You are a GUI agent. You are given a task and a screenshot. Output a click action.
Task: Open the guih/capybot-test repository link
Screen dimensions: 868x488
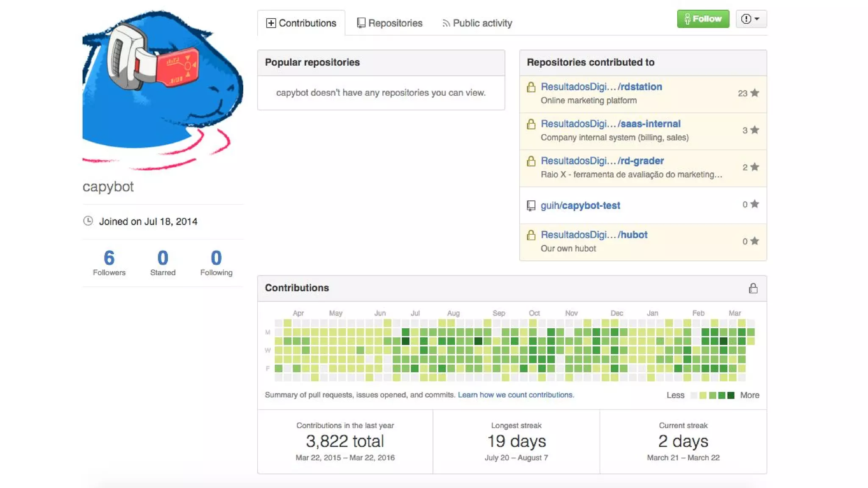(580, 205)
